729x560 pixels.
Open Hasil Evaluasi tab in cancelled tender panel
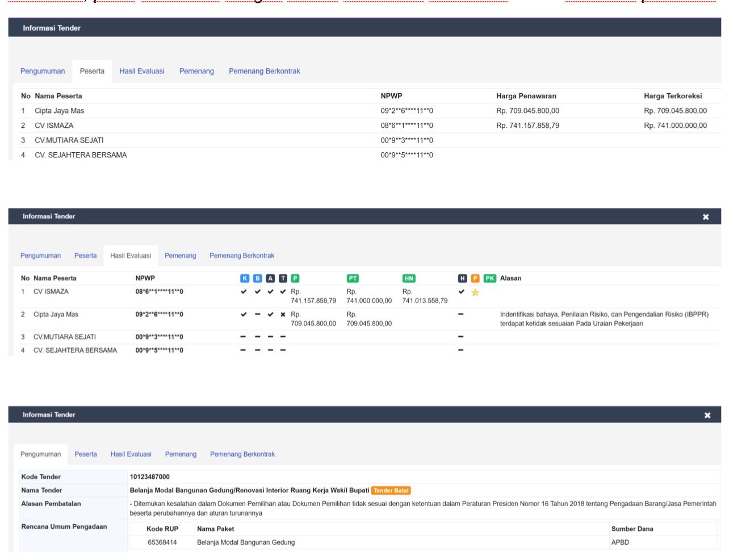[131, 454]
